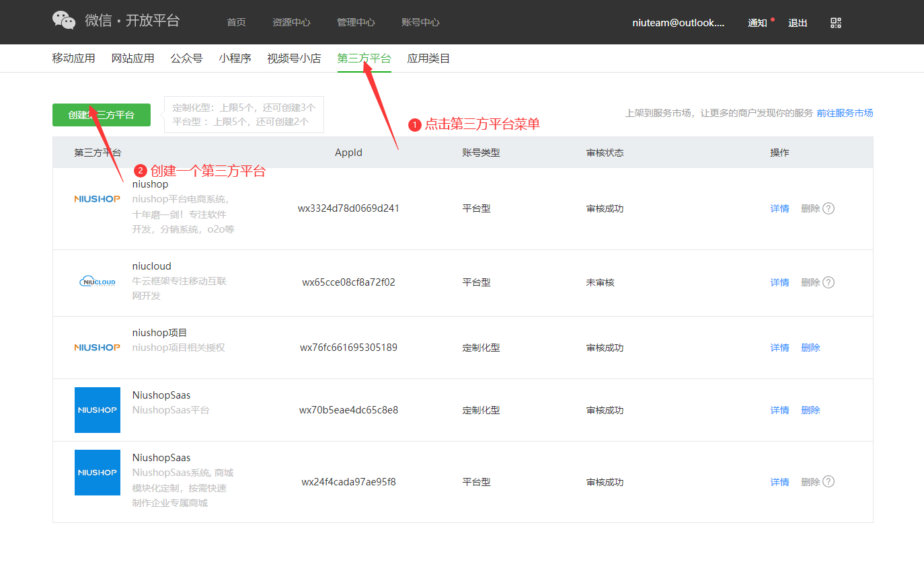This screenshot has width=924, height=562.
Task: Click help question mark in niucloud row
Action: (829, 282)
